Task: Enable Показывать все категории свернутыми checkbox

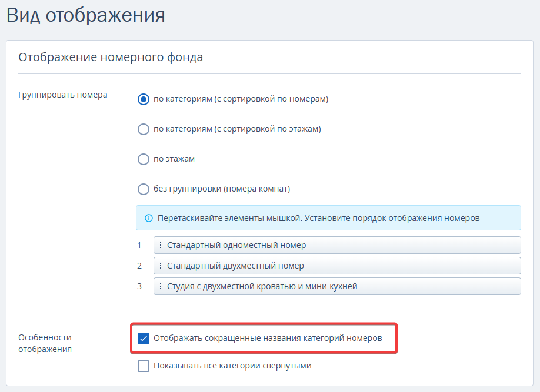Action: 144,366
